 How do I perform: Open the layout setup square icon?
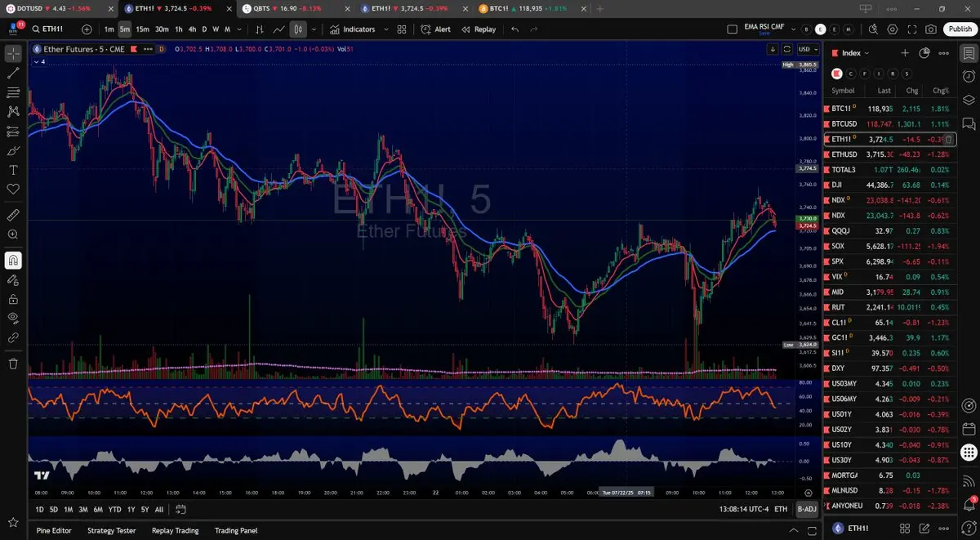click(x=732, y=29)
